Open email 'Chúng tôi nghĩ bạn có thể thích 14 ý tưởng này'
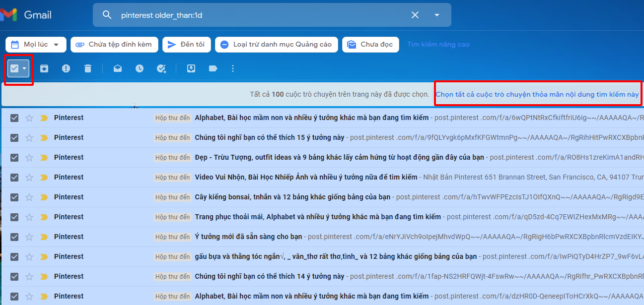 [x=270, y=276]
